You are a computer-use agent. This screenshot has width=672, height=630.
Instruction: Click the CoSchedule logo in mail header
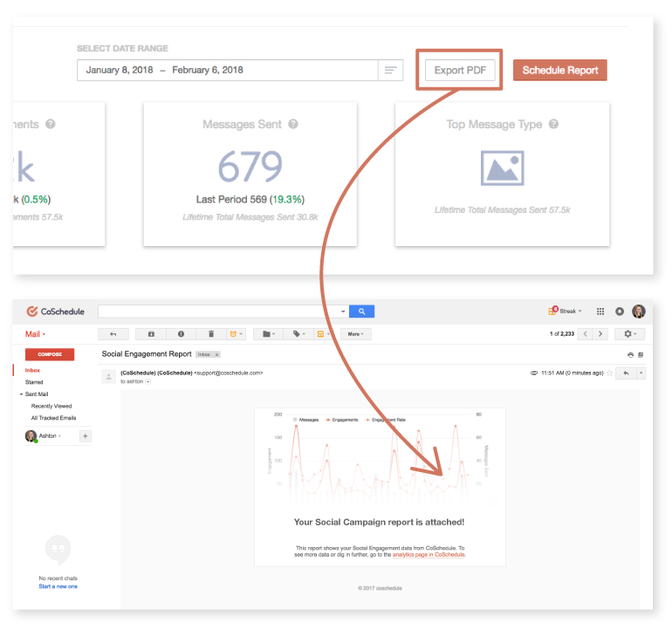tap(55, 312)
